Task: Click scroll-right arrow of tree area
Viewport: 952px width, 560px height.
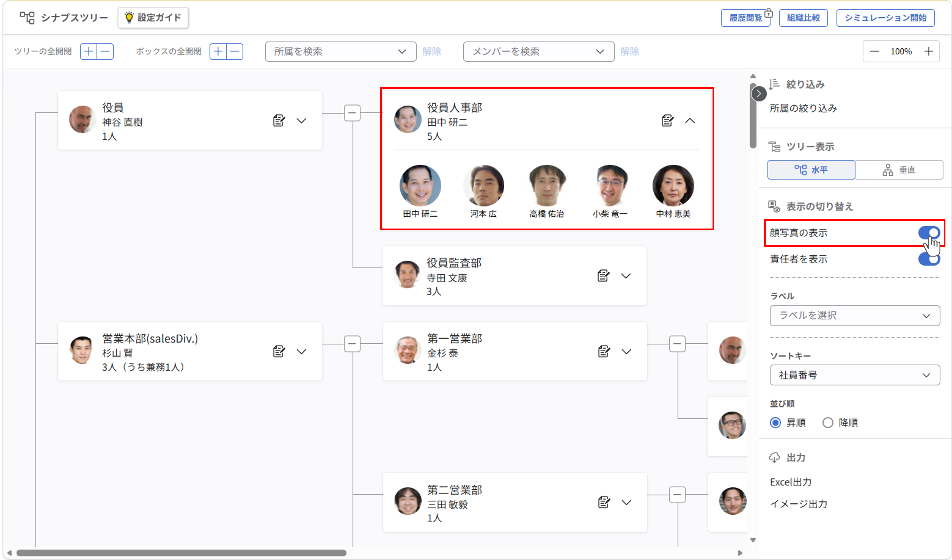Action: [740, 553]
